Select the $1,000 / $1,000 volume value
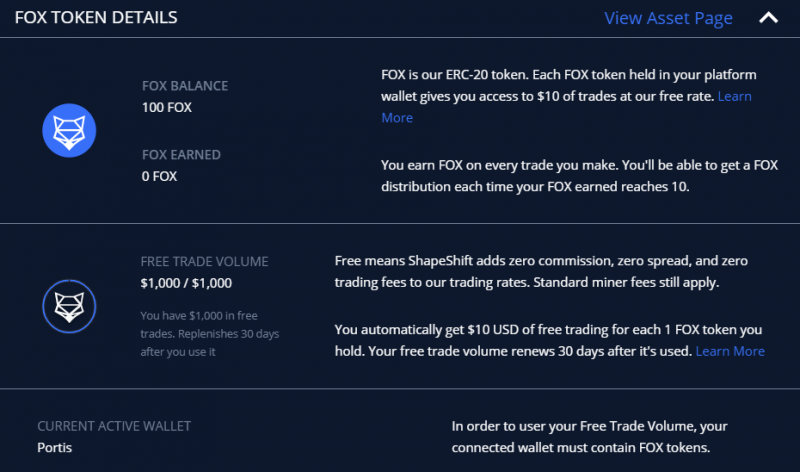This screenshot has height=472, width=800. click(x=186, y=283)
